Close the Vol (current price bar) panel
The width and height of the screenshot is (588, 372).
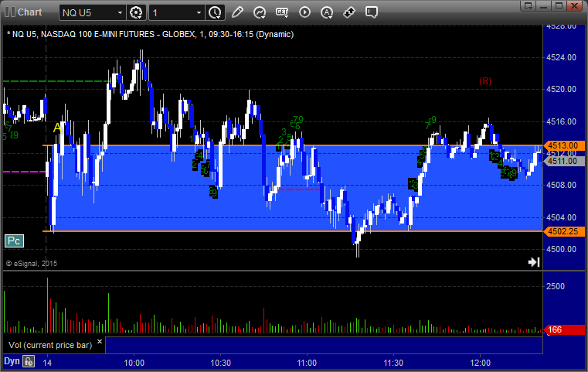point(100,342)
